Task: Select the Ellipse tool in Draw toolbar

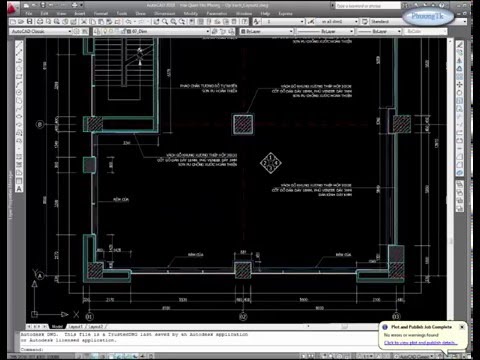Action: coord(19,117)
